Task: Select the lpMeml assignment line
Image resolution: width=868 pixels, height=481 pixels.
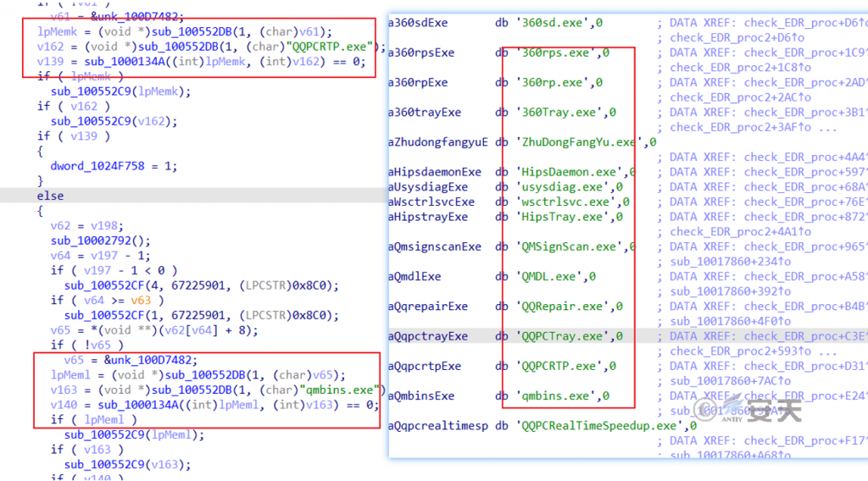Action: [198, 375]
